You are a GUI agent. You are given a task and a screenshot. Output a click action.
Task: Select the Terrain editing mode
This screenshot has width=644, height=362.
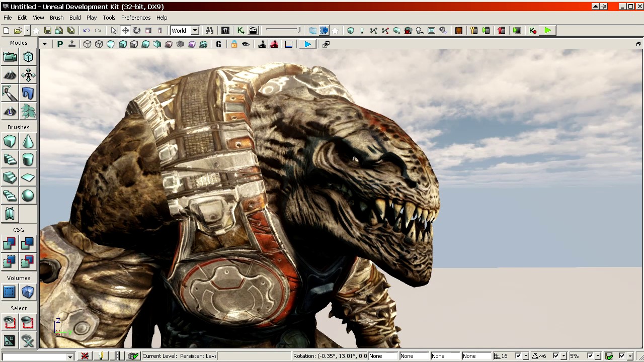coord(10,75)
